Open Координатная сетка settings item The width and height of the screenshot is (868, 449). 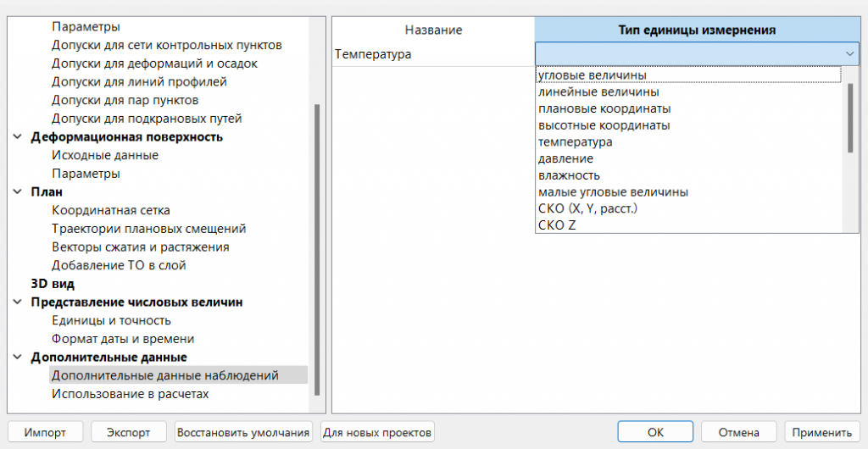point(111,210)
